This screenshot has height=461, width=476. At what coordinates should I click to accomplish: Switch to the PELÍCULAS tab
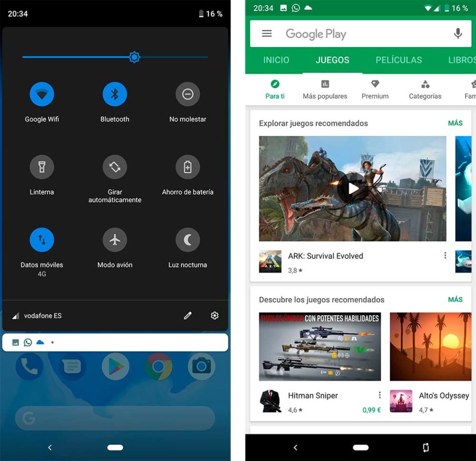(399, 60)
